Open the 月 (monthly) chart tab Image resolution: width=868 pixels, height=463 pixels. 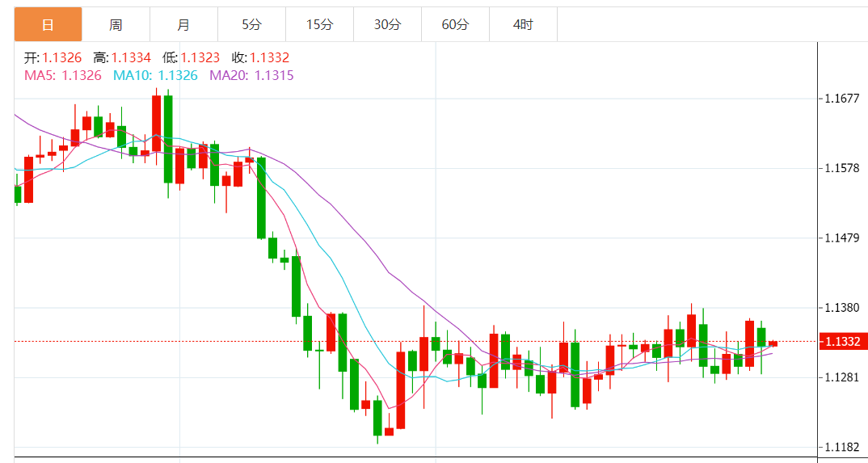tap(183, 25)
